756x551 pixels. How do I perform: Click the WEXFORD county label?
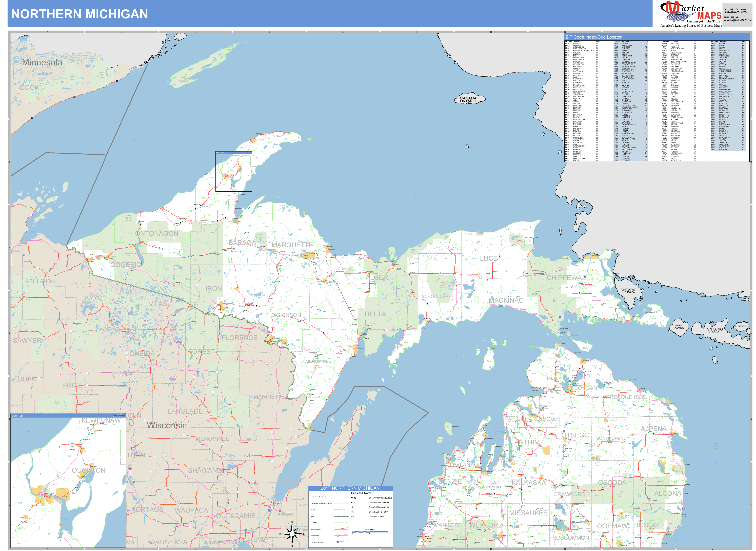486,525
